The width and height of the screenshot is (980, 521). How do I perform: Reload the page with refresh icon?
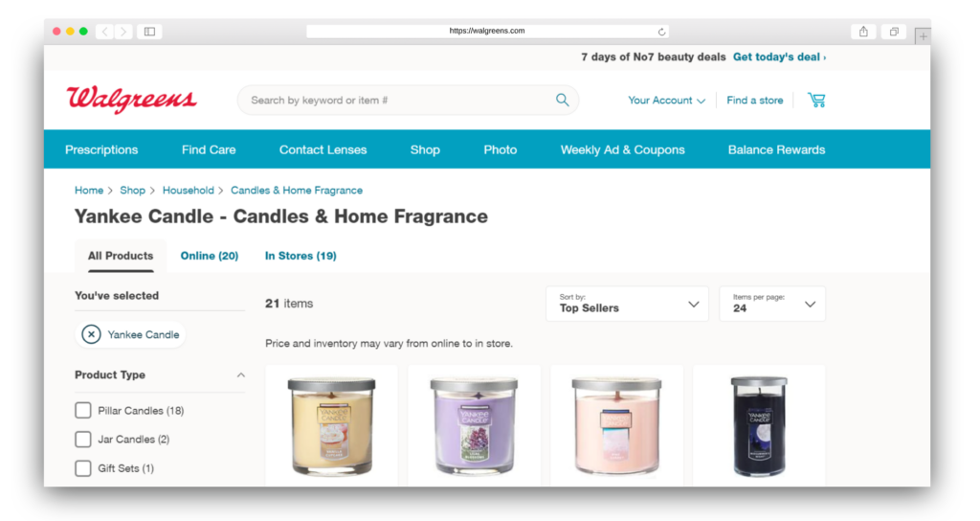tap(661, 32)
